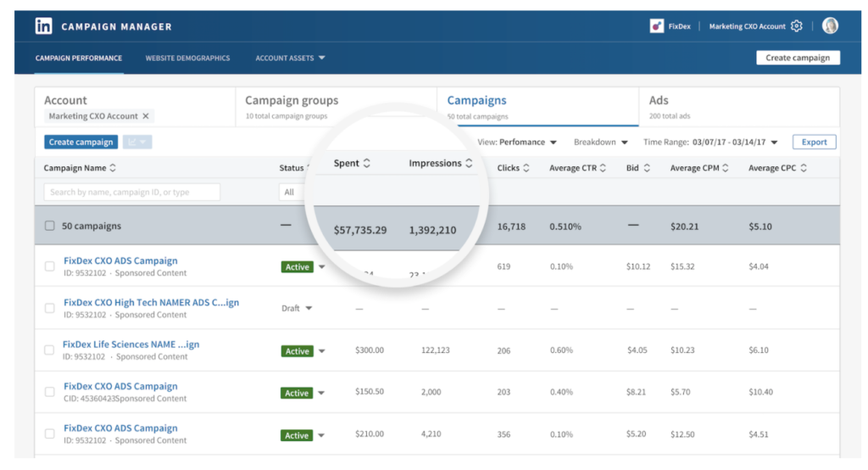This screenshot has height=470, width=868.
Task: Sort by Bid column arrows
Action: (x=647, y=168)
